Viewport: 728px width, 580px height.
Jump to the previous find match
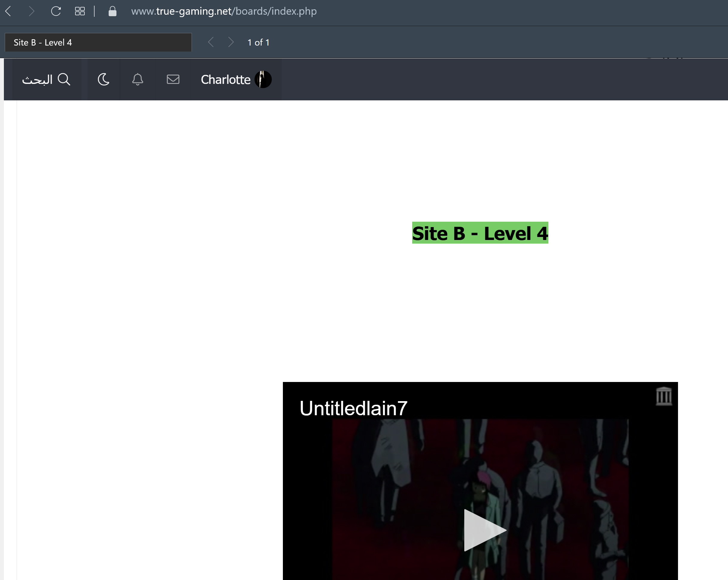(211, 42)
